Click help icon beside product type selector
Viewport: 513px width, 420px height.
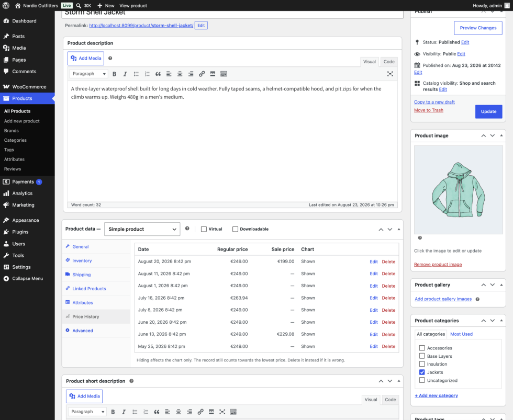coord(187,229)
